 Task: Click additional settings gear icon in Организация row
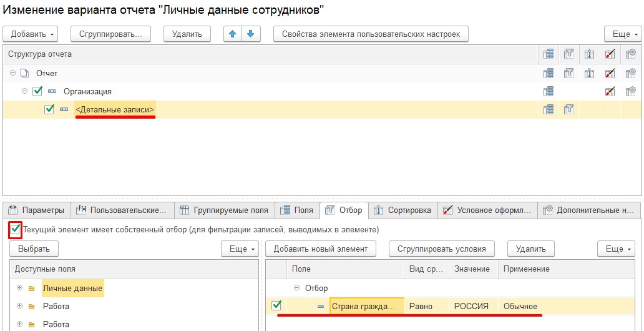click(630, 91)
